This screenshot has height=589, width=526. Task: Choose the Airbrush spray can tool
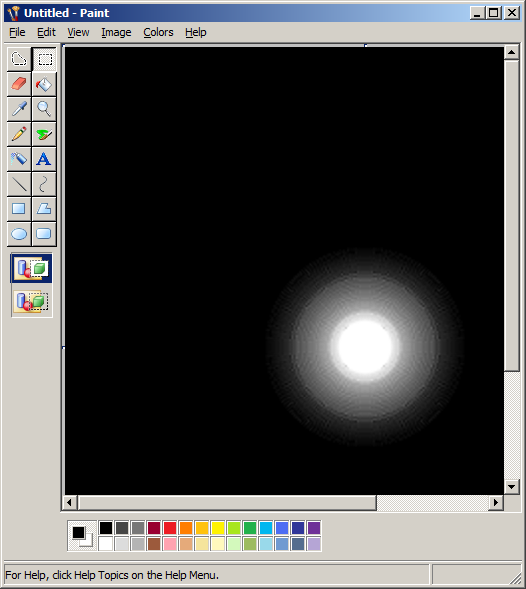[19, 159]
